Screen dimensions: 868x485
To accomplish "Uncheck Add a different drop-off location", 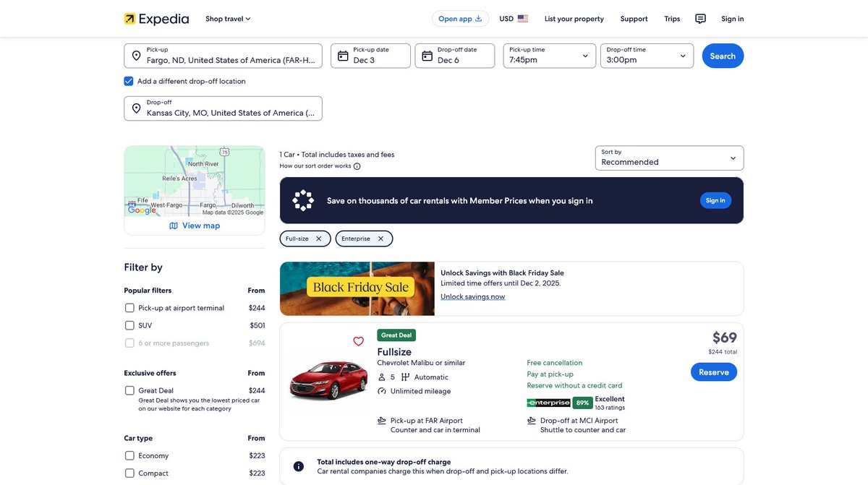I will [129, 81].
